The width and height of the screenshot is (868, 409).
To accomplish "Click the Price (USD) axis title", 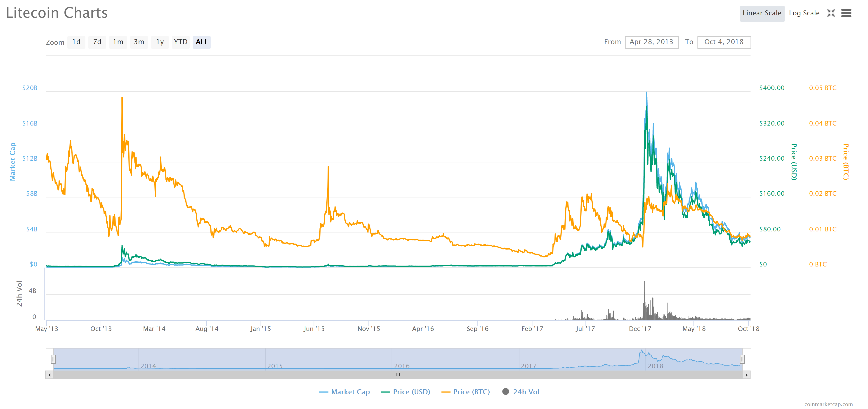I will click(x=794, y=162).
